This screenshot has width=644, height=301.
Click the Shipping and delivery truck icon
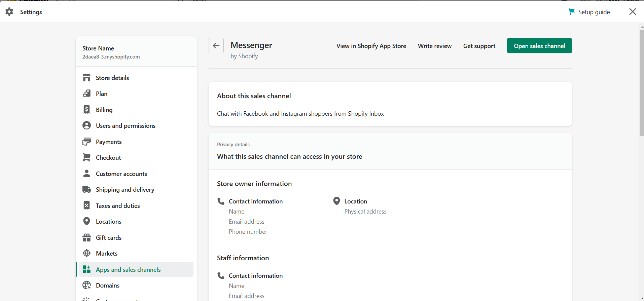click(x=86, y=189)
